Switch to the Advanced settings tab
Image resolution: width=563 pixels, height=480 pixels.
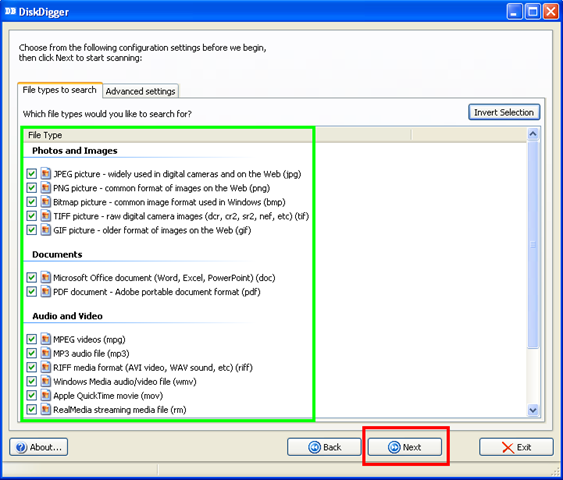[140, 91]
